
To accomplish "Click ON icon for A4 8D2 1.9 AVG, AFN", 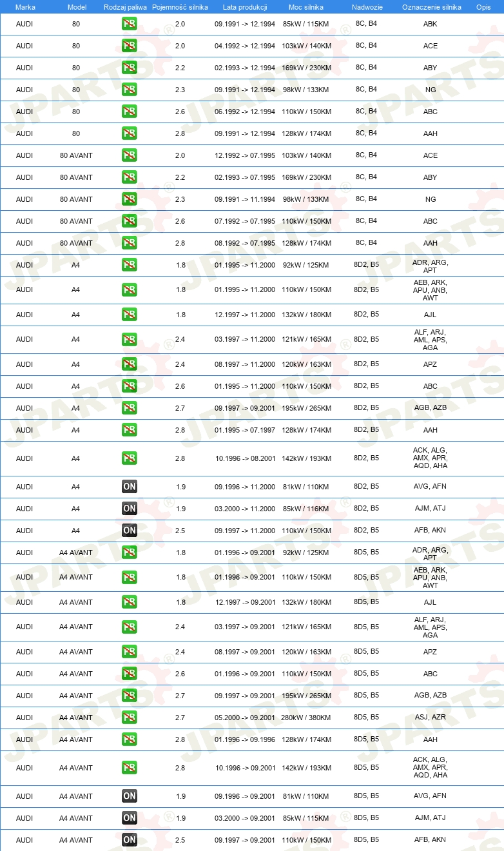I will point(130,487).
